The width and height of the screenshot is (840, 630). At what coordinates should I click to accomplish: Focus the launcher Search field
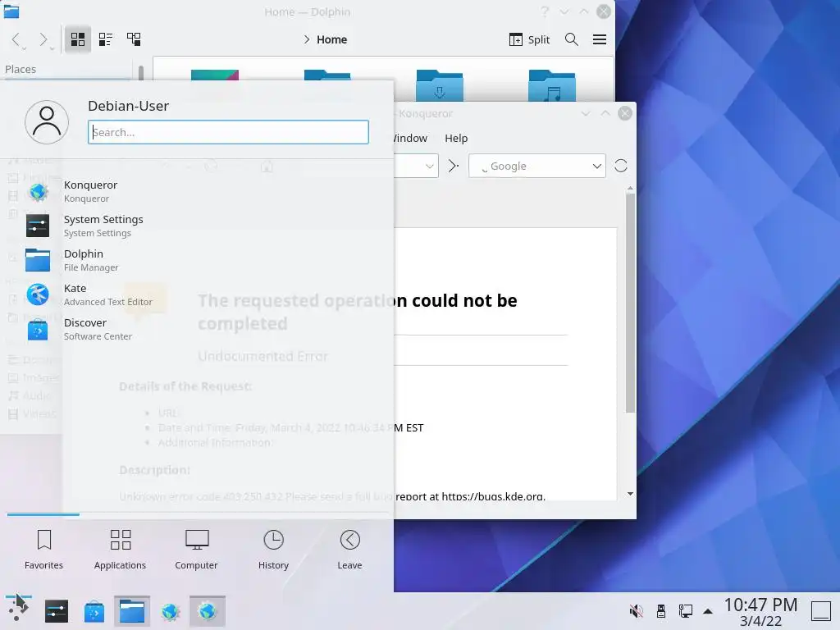click(x=228, y=132)
